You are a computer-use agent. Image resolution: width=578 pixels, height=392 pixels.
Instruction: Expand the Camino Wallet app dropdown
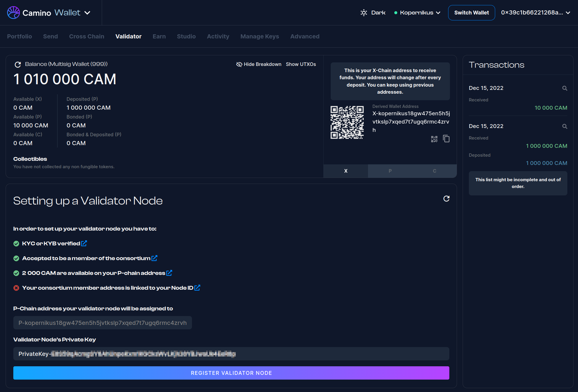87,13
